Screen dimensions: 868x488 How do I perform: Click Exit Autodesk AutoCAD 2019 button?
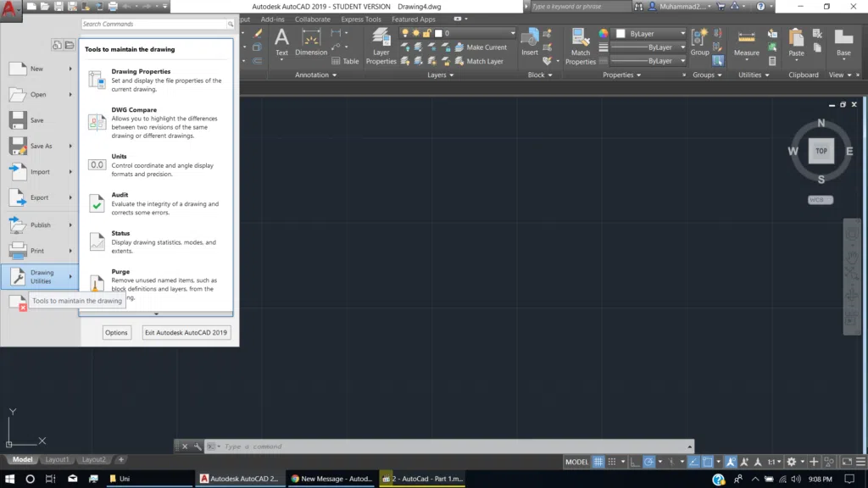(x=186, y=332)
